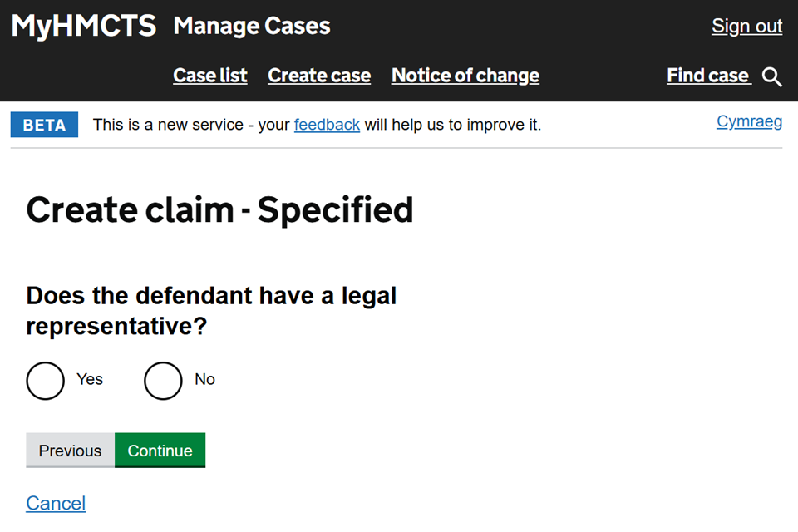Switch language to Cymraeg
798x532 pixels.
(x=749, y=121)
